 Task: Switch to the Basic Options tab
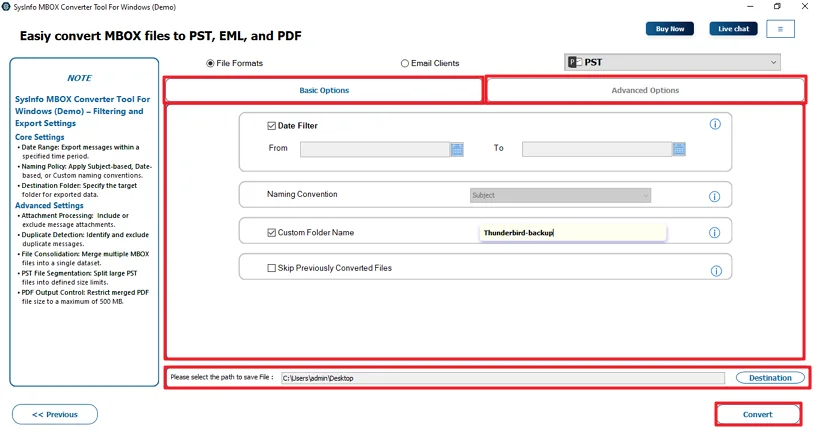point(324,90)
